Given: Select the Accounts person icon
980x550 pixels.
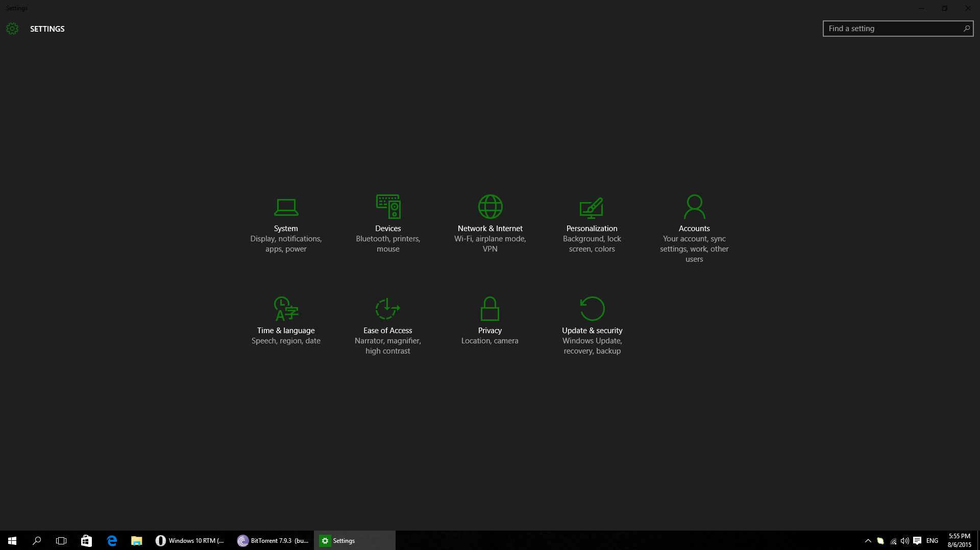Looking at the screenshot, I should click(x=694, y=207).
